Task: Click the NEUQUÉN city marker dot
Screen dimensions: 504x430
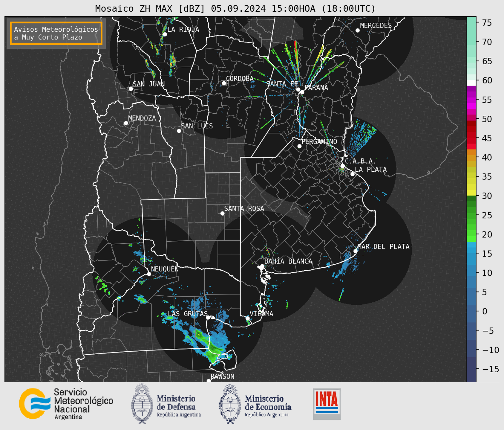Action: pyautogui.click(x=149, y=274)
